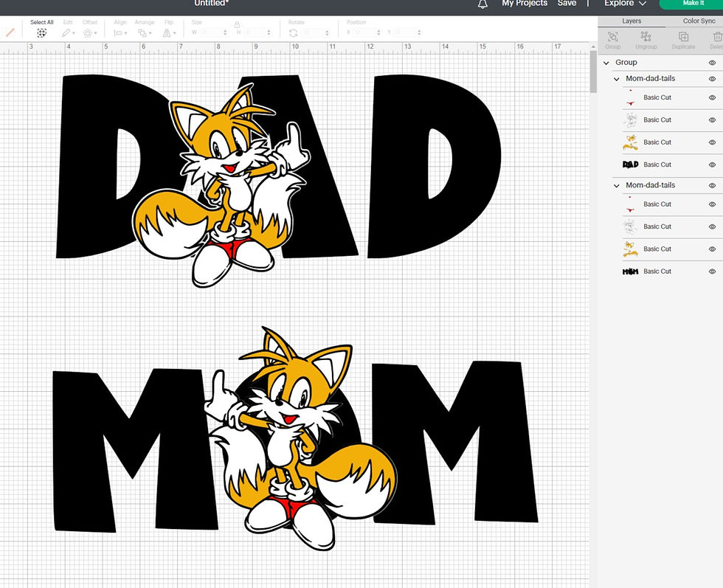This screenshot has width=723, height=588.
Task: Select the red Basic Cut thumbnail in second group
Action: [630, 204]
